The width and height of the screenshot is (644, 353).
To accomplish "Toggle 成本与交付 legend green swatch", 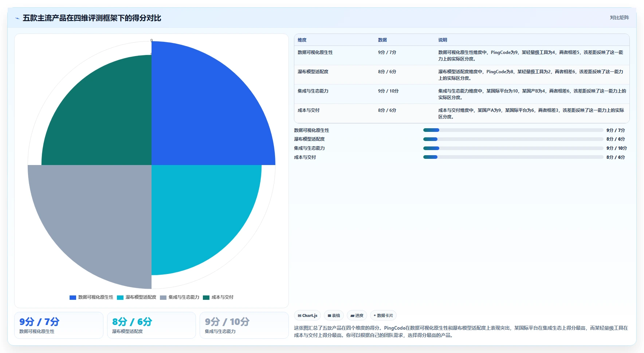I will [x=206, y=297].
